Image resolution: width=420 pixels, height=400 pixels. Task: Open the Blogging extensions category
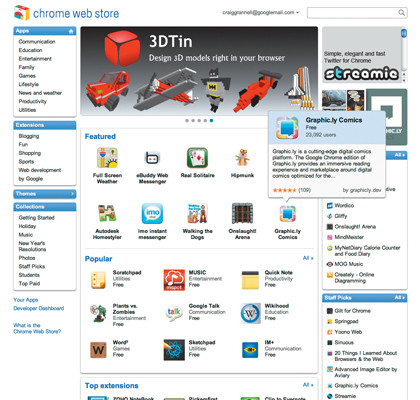pos(29,136)
